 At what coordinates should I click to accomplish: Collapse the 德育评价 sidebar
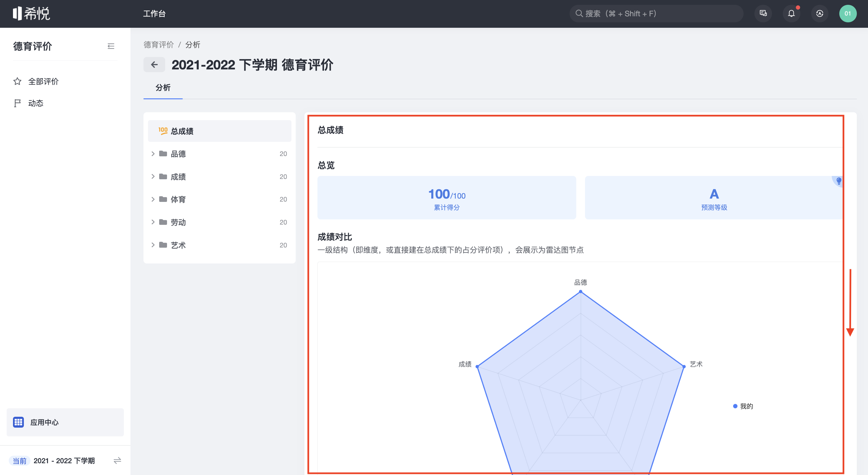pyautogui.click(x=111, y=46)
